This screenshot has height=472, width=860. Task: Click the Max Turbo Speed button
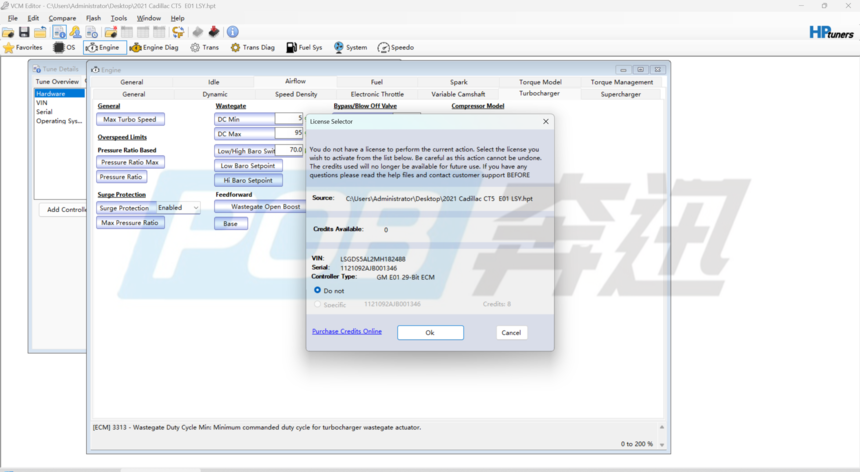coord(130,120)
